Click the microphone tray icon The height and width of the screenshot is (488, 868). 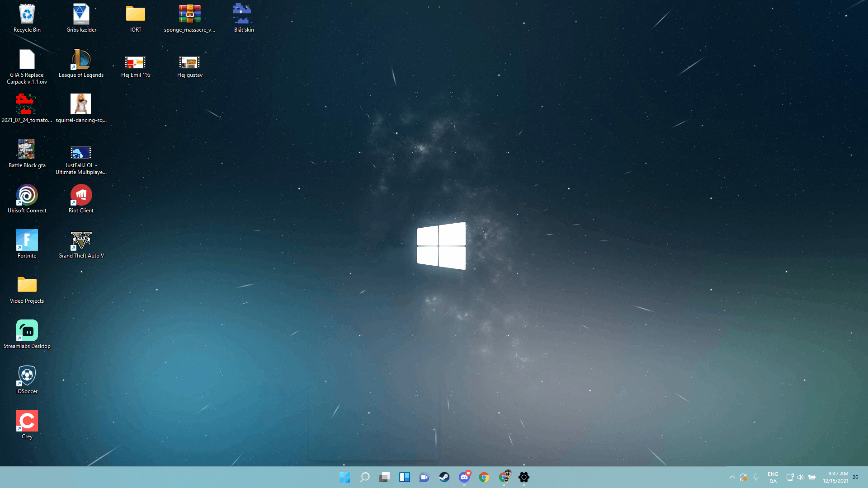pos(756,477)
